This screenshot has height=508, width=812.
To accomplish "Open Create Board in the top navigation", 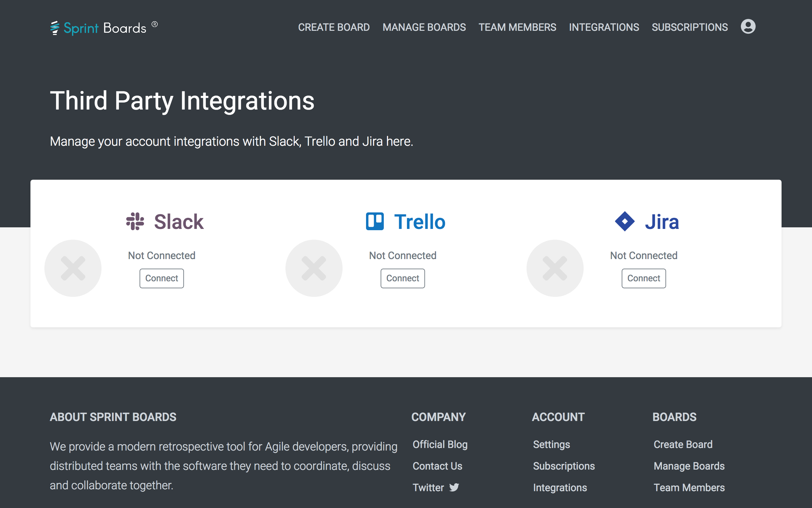I will [x=334, y=27].
